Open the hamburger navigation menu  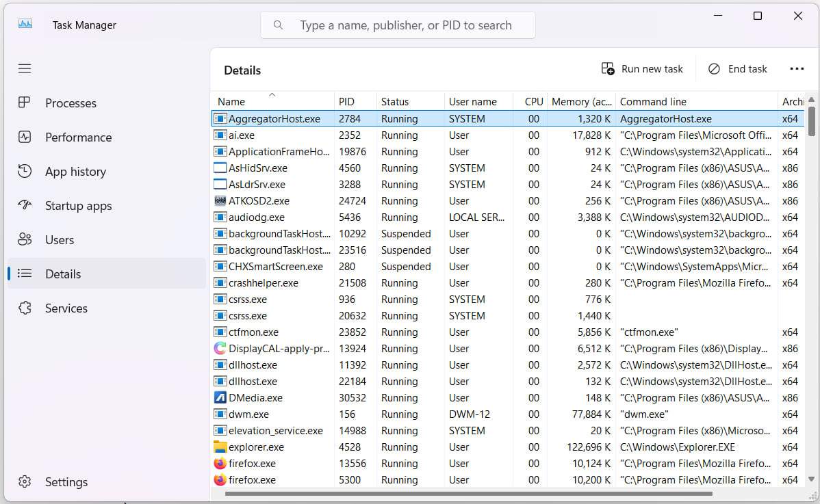click(x=25, y=68)
